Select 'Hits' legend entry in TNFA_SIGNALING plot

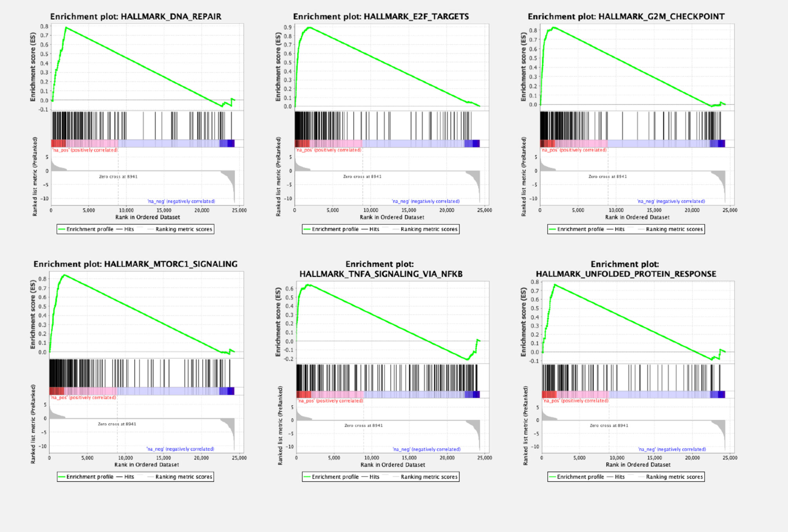click(370, 477)
